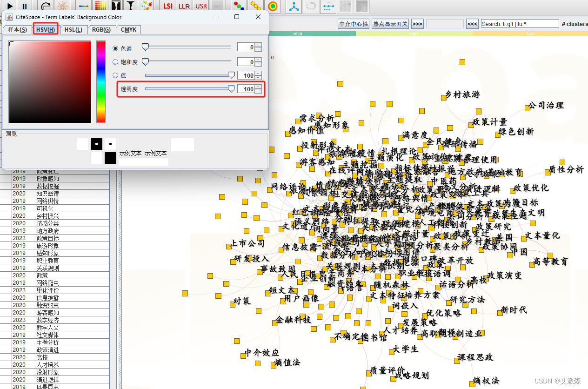Open the rainbow line color icon

(84, 6)
